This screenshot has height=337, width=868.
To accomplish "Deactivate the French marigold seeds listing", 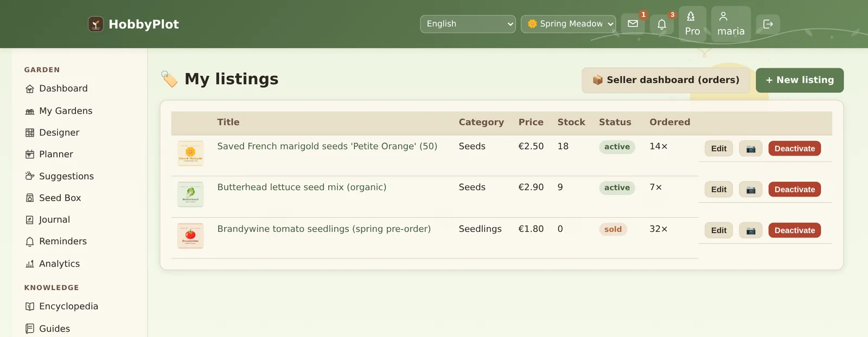I will pyautogui.click(x=795, y=148).
